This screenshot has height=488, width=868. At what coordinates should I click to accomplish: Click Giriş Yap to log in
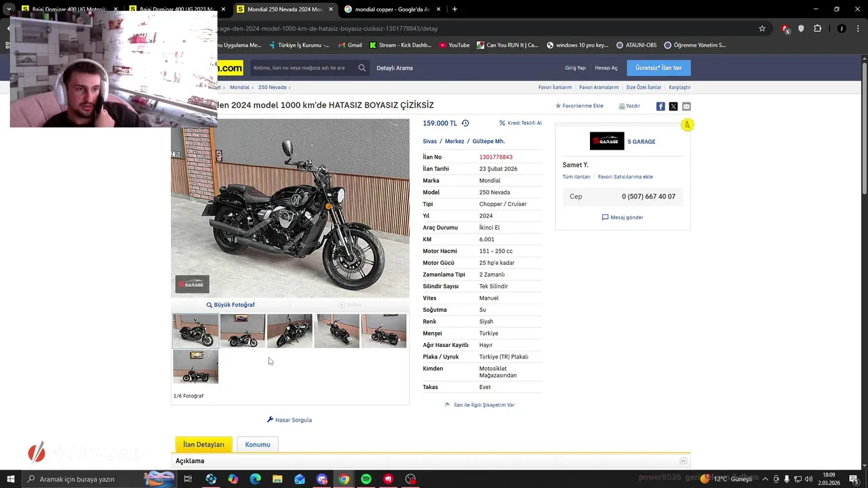click(575, 68)
